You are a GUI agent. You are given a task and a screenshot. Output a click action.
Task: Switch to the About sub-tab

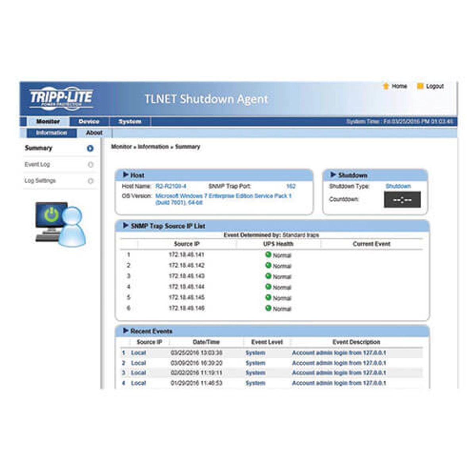[94, 132]
